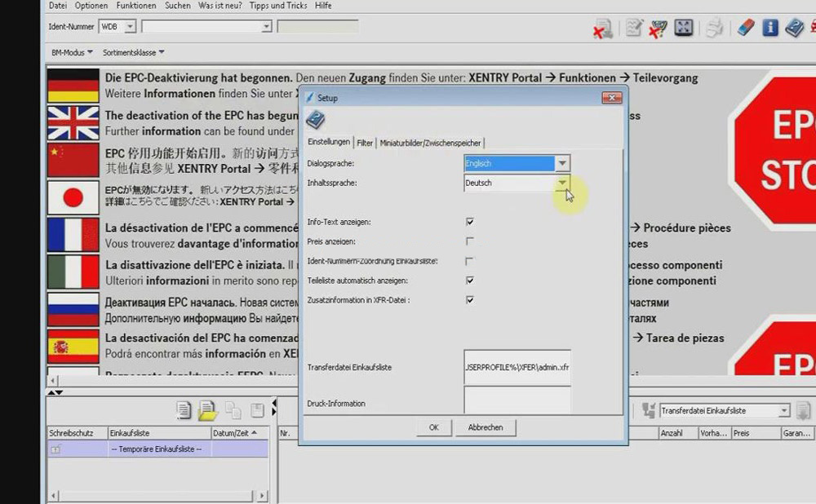816x504 pixels.
Task: Switch to the Einstellungen tab
Action: (329, 142)
